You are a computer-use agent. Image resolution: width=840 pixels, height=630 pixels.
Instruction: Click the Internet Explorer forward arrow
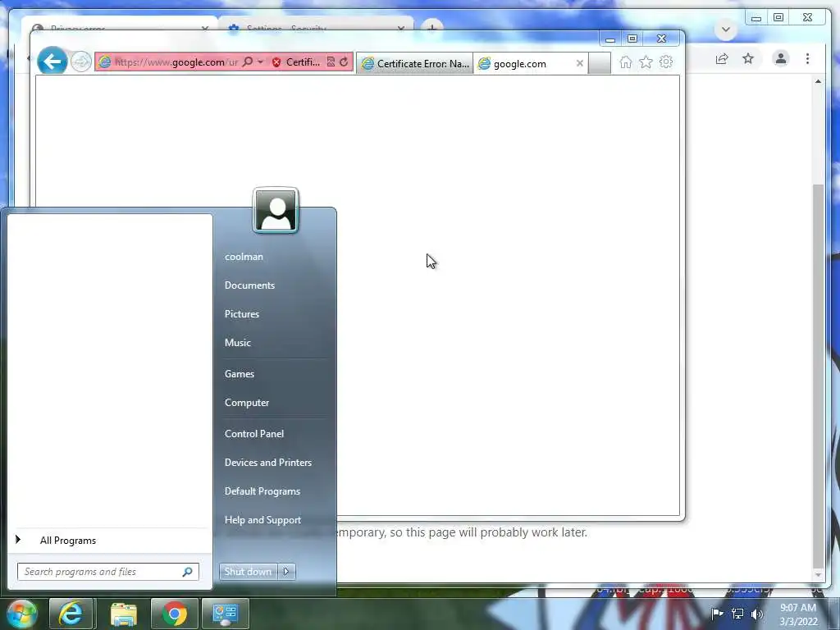81,62
